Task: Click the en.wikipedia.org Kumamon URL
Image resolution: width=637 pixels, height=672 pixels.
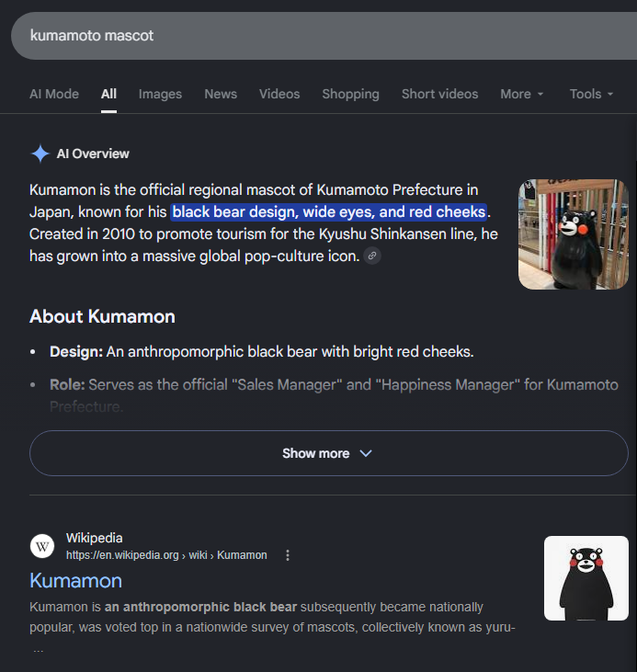Action: click(166, 555)
